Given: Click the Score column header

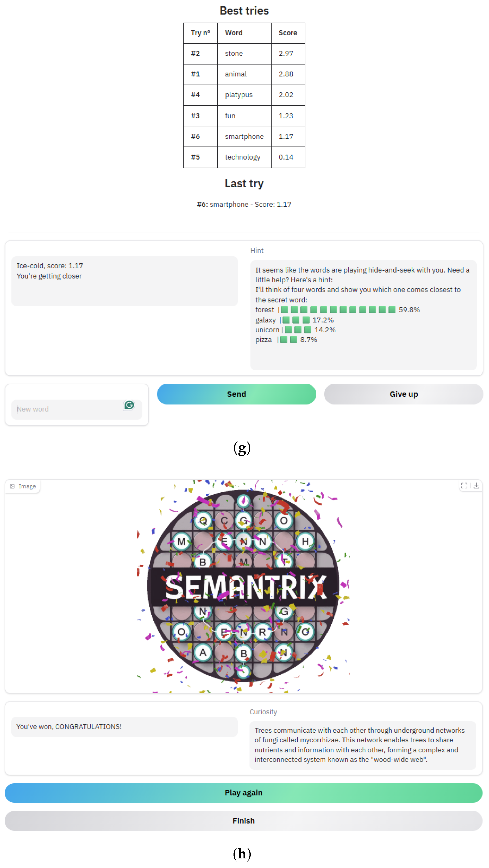Looking at the screenshot, I should click(288, 33).
